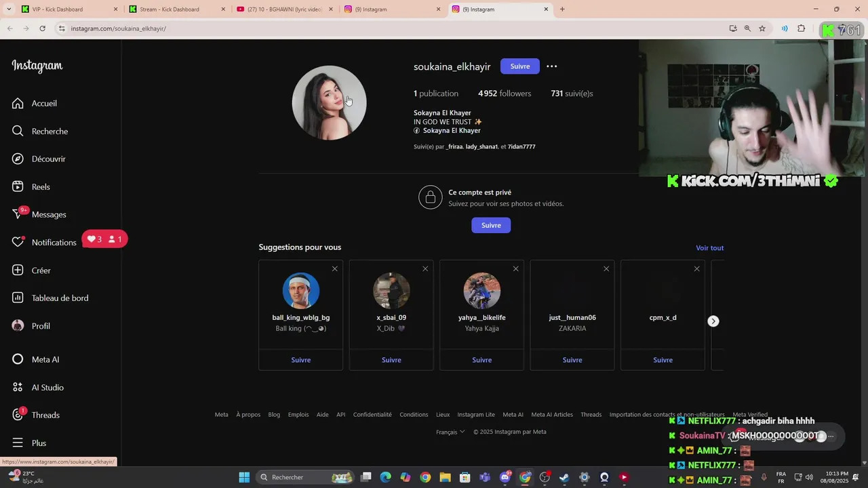The width and height of the screenshot is (868, 488).
Task: Open Discord from the taskbar
Action: click(505, 477)
